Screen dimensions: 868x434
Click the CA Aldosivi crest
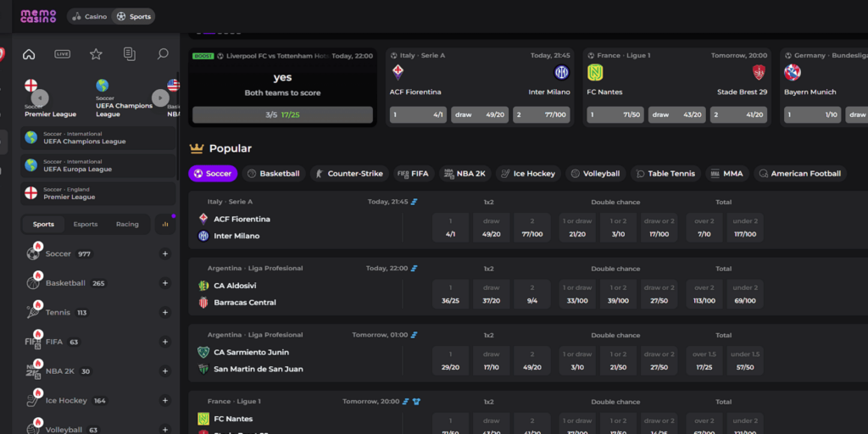pos(203,286)
